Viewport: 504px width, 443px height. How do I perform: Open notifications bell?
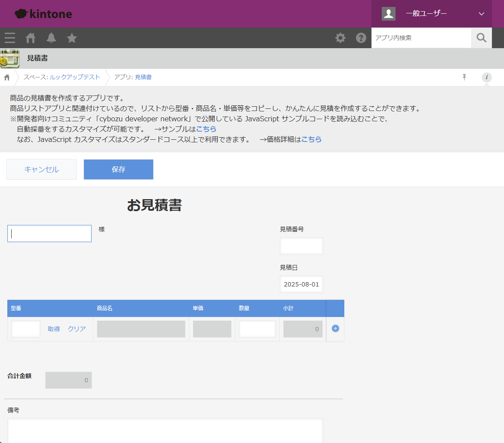click(x=51, y=38)
